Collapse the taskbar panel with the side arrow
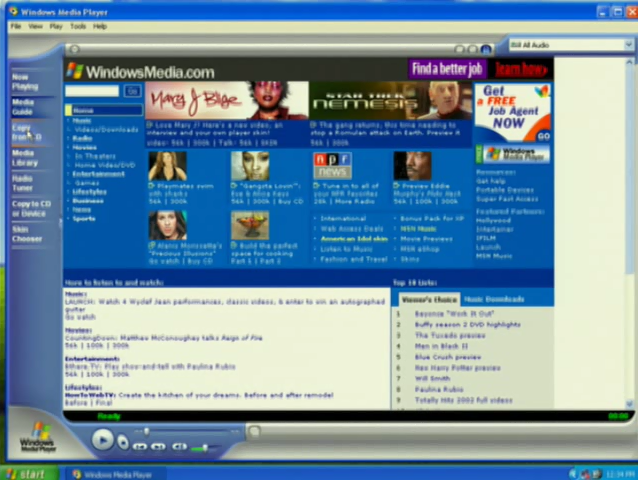638x480 pixels. coord(61,222)
